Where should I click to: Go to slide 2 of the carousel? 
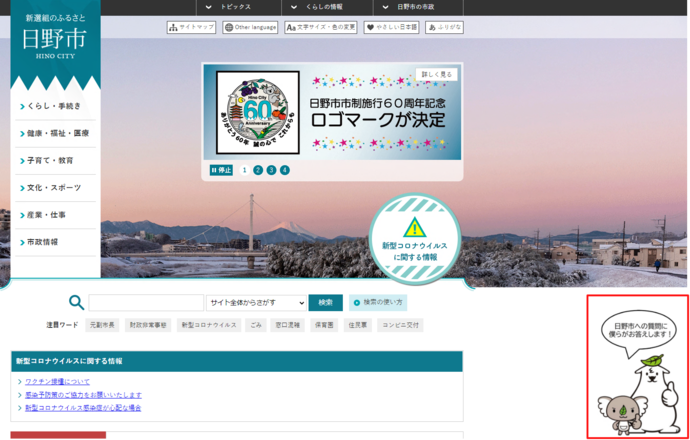pyautogui.click(x=258, y=170)
